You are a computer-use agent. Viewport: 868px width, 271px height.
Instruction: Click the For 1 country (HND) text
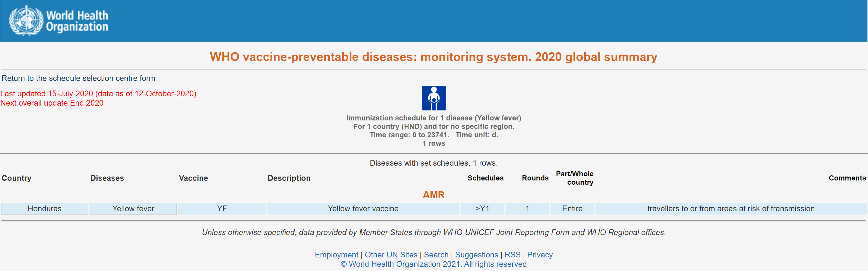(x=434, y=126)
